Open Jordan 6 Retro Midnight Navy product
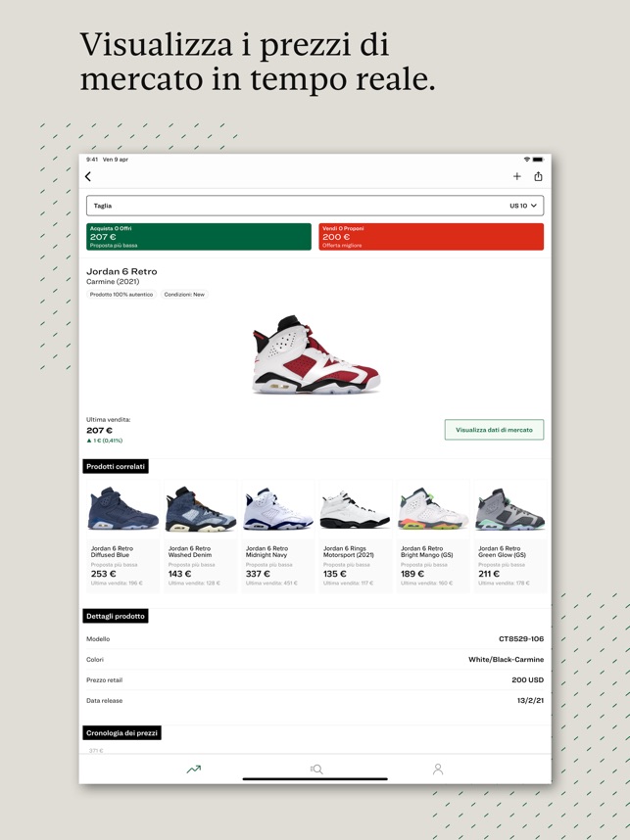The image size is (630, 840). (277, 537)
